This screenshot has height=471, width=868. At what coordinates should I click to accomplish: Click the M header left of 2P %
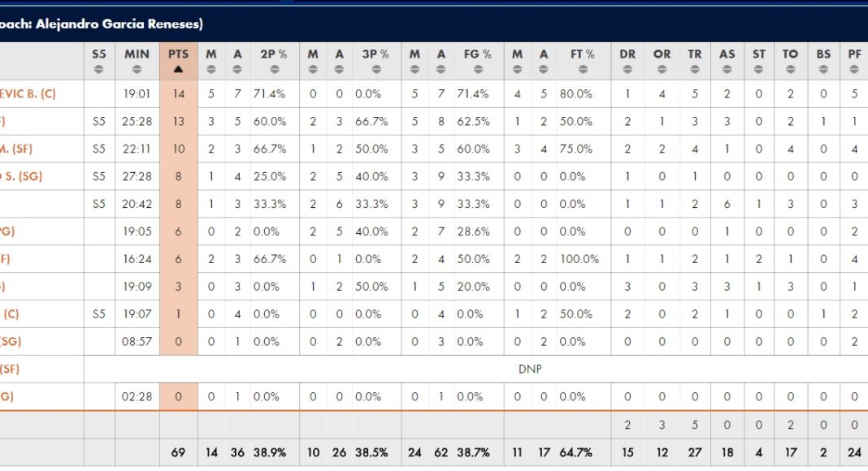(x=211, y=54)
